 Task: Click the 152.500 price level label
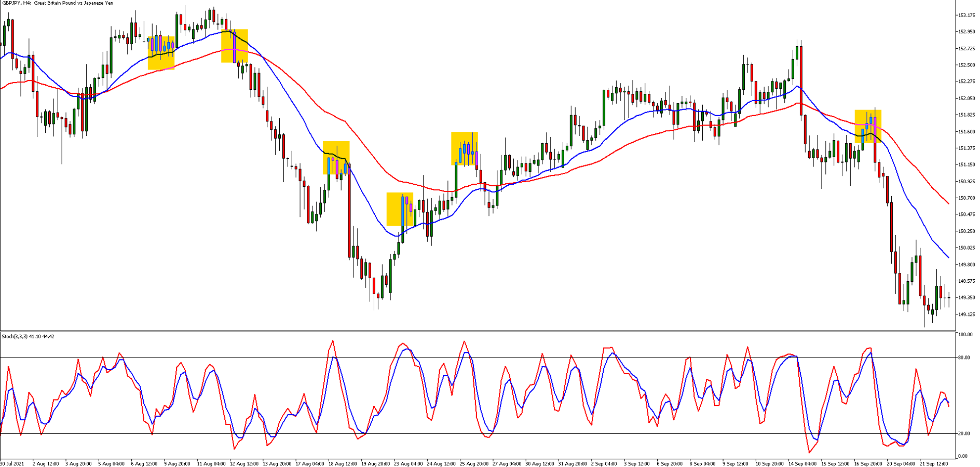(x=967, y=65)
